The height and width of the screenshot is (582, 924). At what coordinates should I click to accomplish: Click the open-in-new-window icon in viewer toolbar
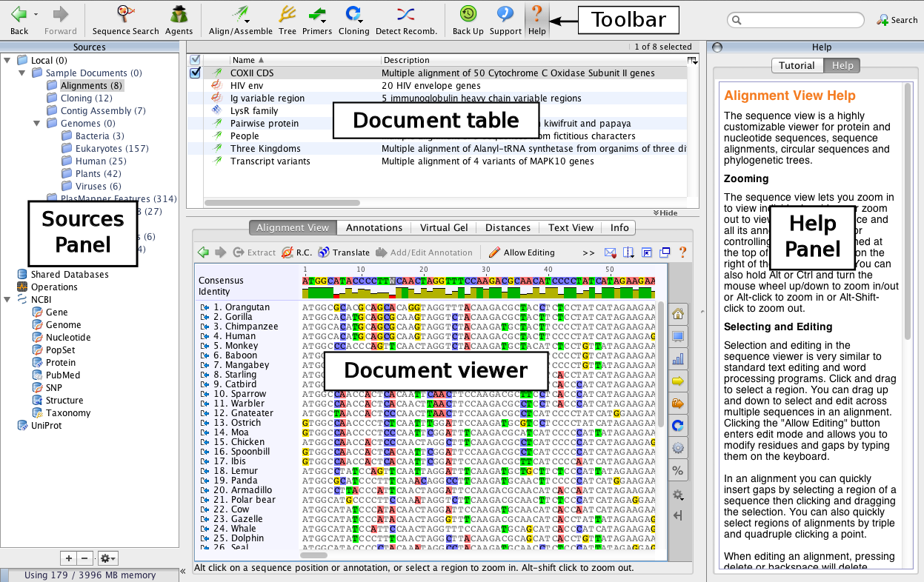pos(664,252)
